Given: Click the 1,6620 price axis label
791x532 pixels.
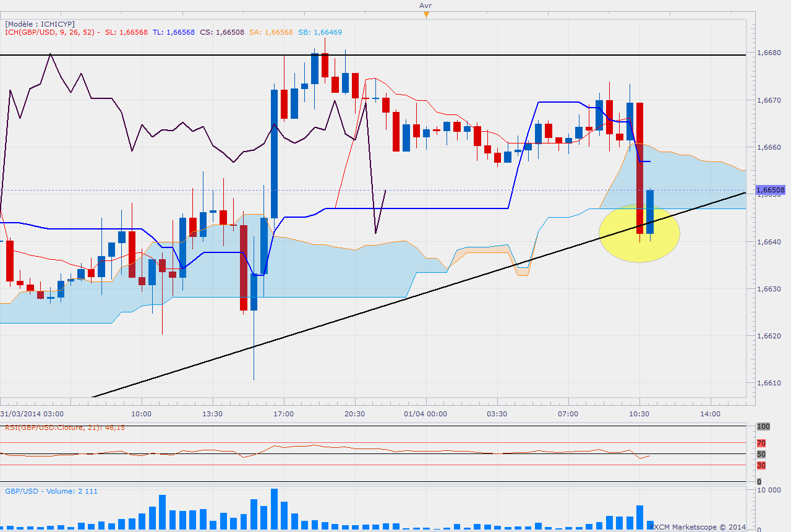Looking at the screenshot, I should tap(768, 336).
